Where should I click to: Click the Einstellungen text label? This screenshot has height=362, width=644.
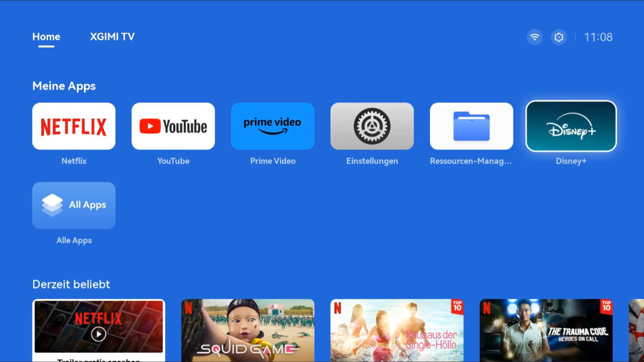point(372,161)
